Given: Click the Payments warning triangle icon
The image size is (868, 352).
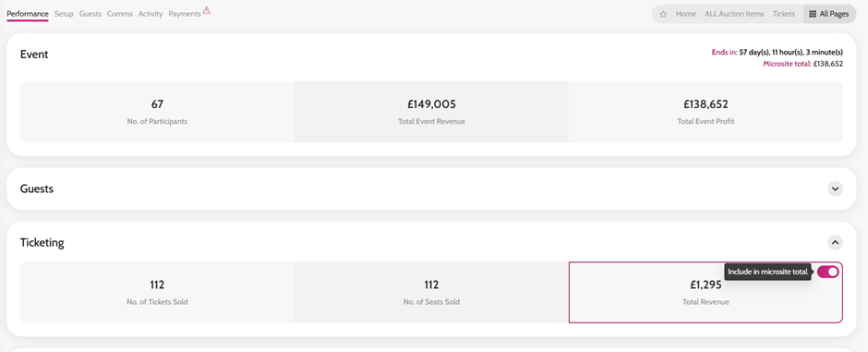Looking at the screenshot, I should (x=207, y=10).
